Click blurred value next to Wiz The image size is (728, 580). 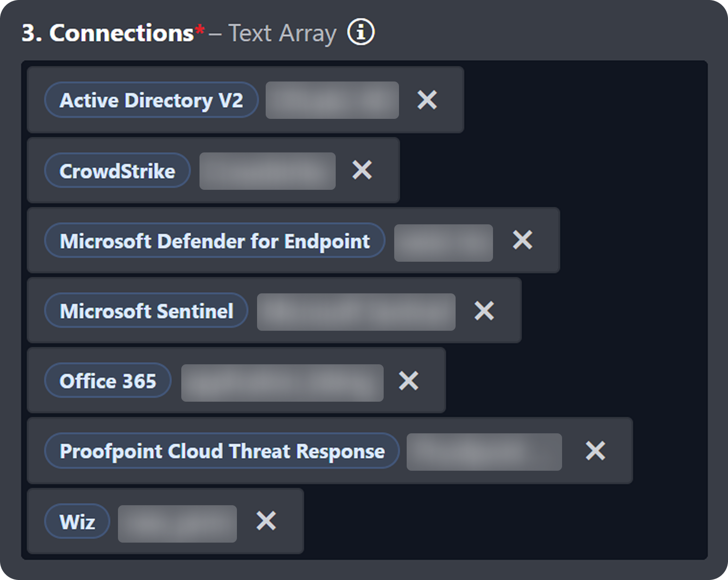pos(177,524)
